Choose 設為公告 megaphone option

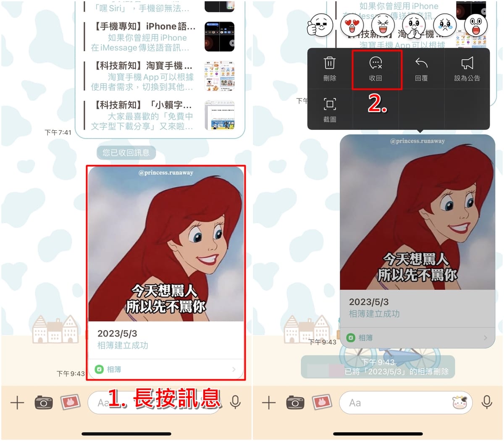coord(467,69)
